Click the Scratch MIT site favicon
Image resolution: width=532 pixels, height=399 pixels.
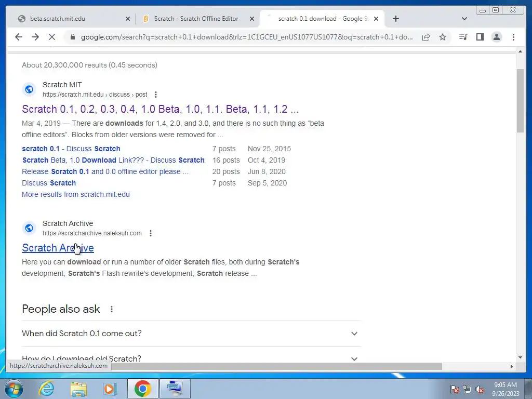click(29, 89)
